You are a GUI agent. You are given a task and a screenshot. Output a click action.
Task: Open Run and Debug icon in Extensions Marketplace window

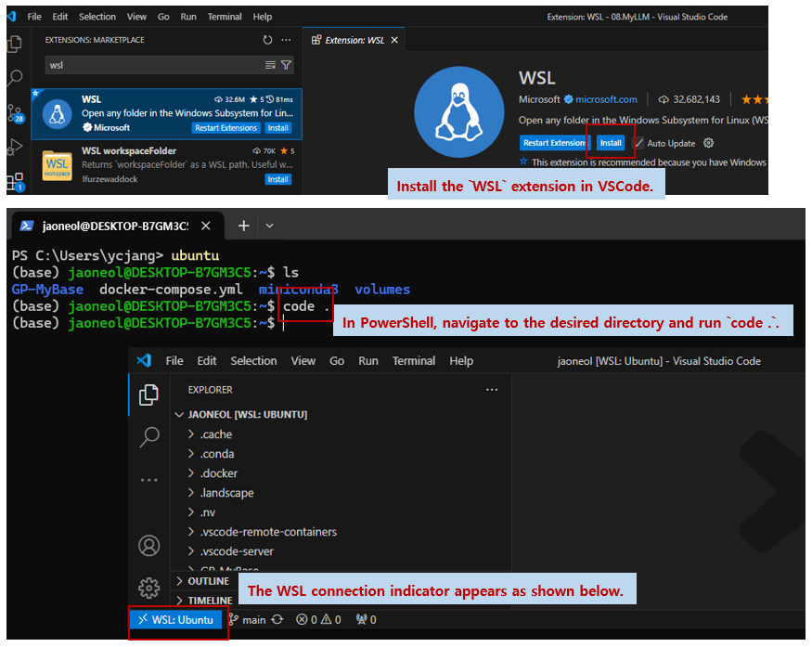coord(15,147)
